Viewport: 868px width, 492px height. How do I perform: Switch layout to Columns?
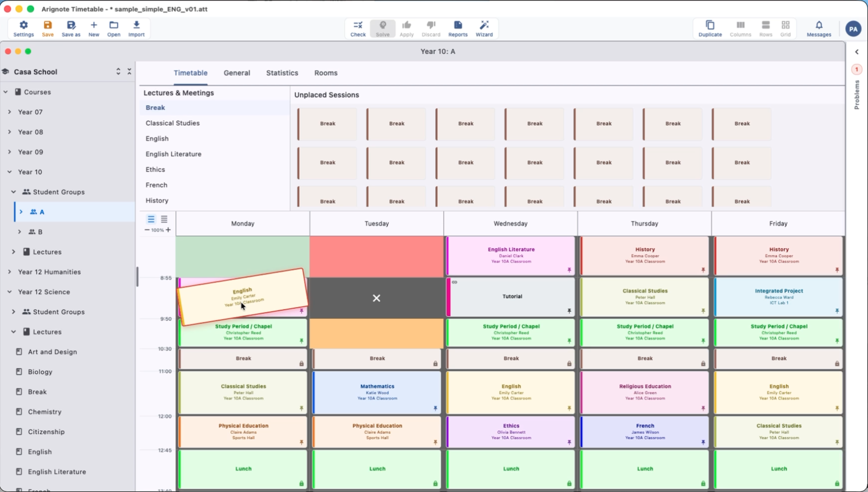740,28
